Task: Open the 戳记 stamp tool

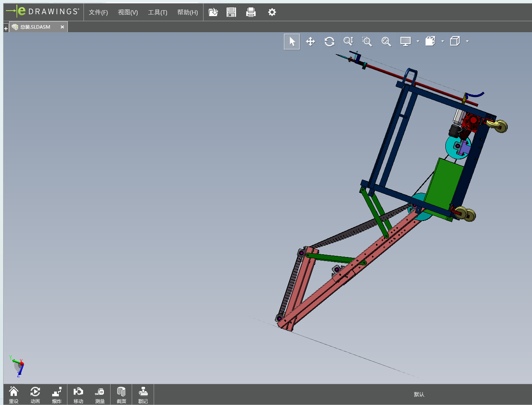Action: tap(143, 395)
